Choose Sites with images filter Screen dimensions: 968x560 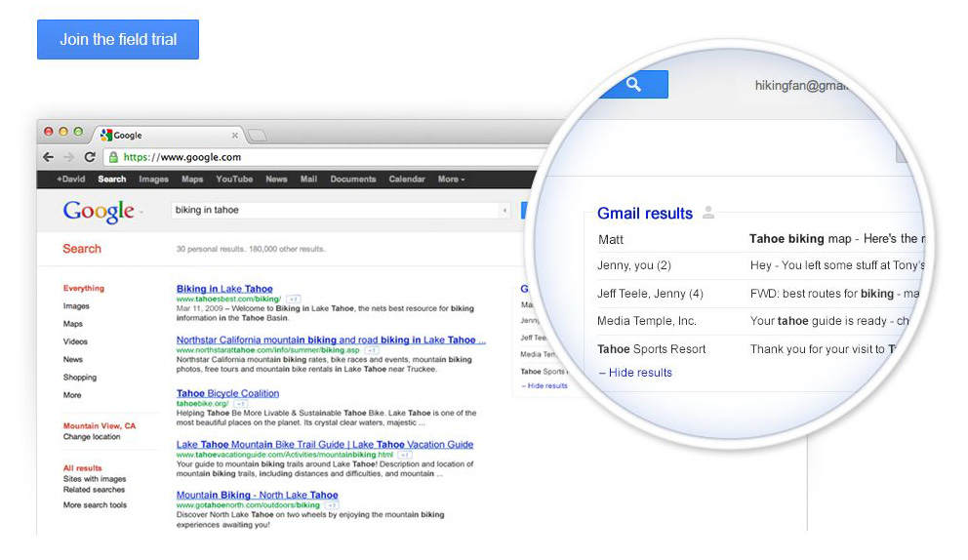click(95, 478)
